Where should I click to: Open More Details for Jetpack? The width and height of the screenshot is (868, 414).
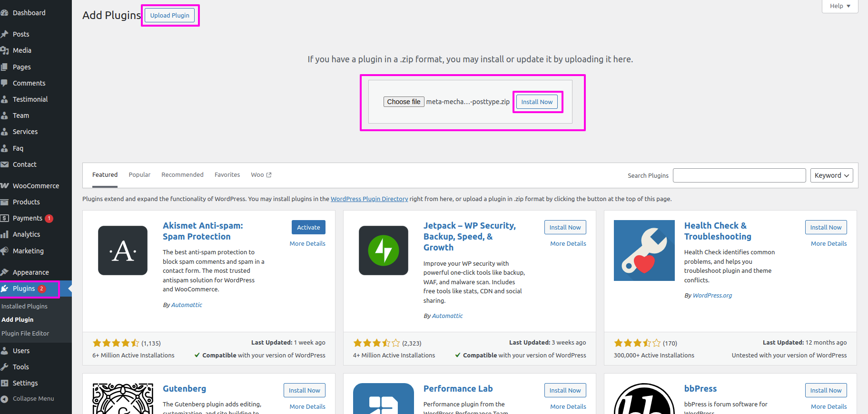pyautogui.click(x=568, y=244)
